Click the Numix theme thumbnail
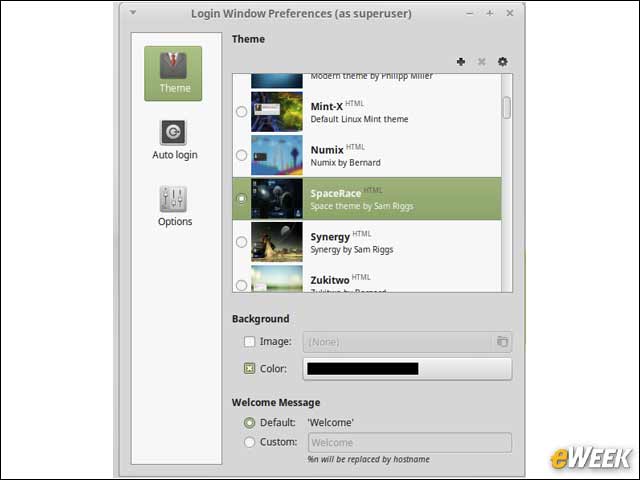Image resolution: width=640 pixels, height=480 pixels. [x=277, y=155]
